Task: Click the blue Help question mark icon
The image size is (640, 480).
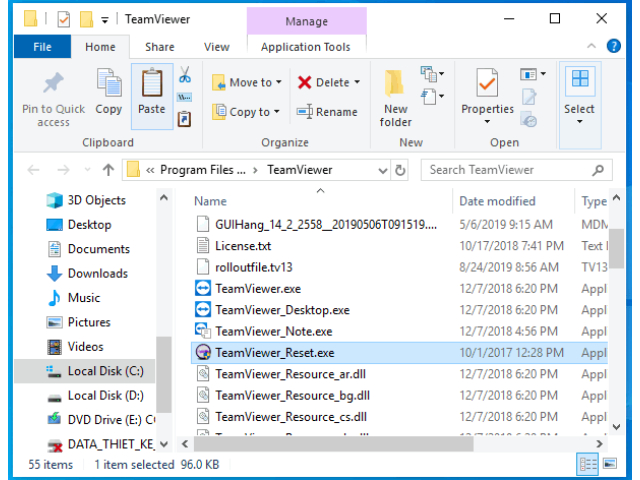Action: tap(613, 46)
